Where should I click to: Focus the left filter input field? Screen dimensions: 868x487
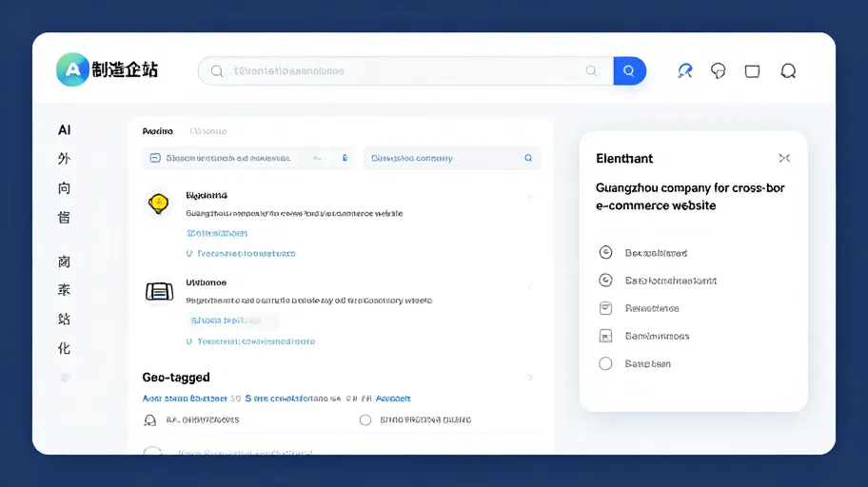pyautogui.click(x=247, y=158)
